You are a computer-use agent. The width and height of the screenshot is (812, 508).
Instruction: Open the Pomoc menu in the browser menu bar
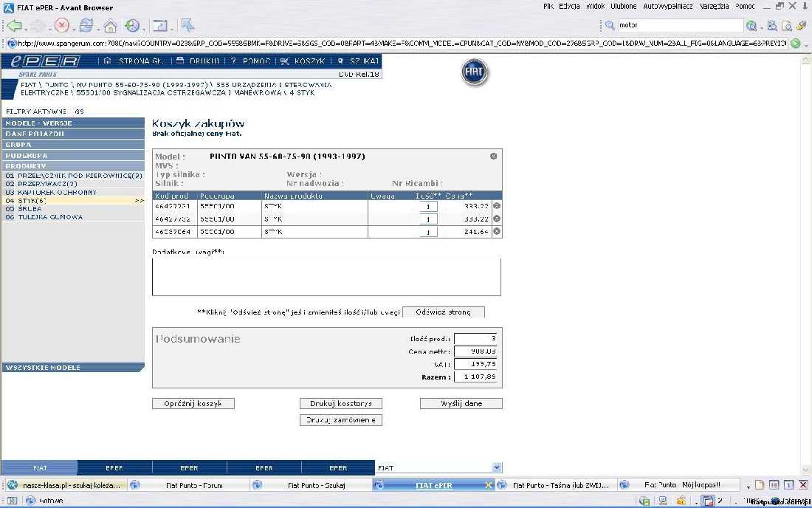(745, 6)
